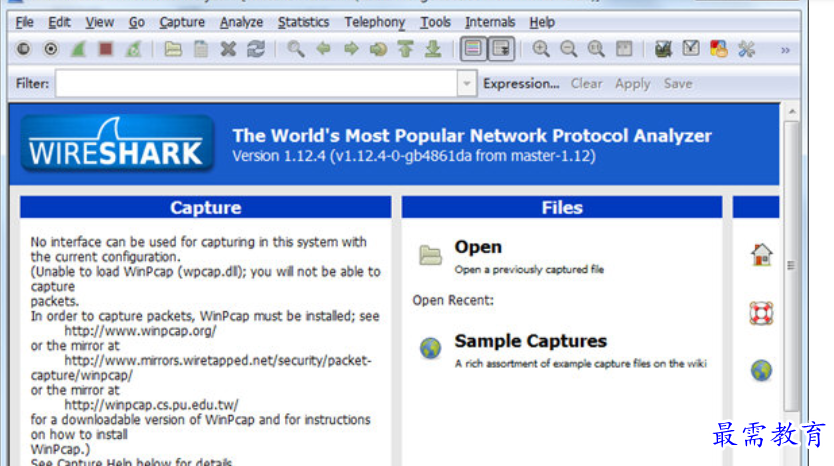Find a packet (magnifier icon)

coord(296,49)
